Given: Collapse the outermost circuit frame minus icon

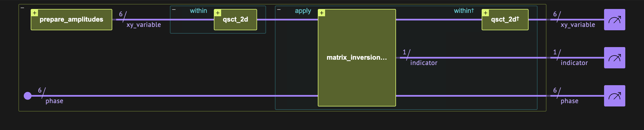Looking at the screenshot, I should point(22,8).
